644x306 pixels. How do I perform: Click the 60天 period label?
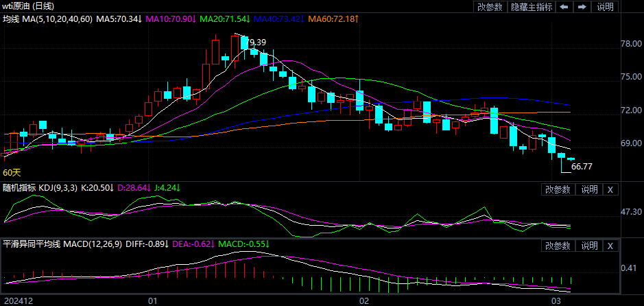click(x=12, y=172)
